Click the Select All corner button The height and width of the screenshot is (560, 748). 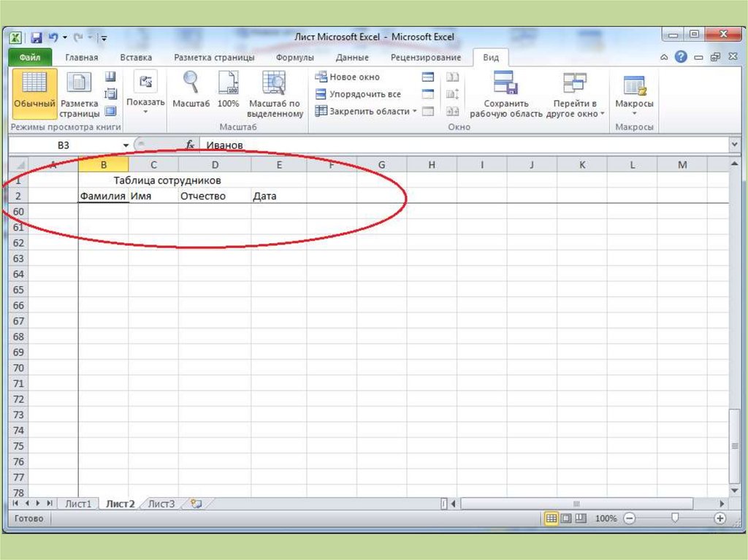click(x=20, y=165)
